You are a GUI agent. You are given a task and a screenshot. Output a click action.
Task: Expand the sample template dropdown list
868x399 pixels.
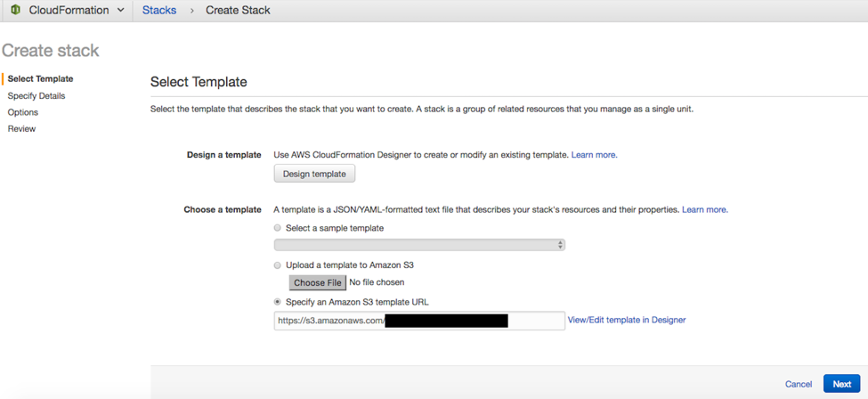419,245
